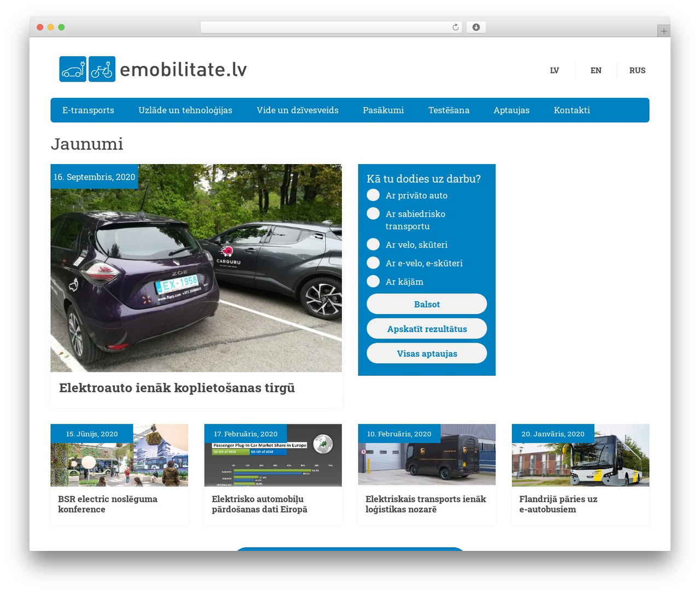Open a new browser tab with plus
Viewport: 700px width, 593px height.
pos(664,31)
